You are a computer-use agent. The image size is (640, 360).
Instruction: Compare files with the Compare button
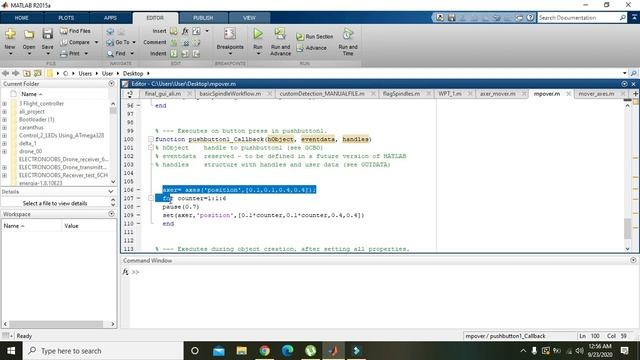point(79,42)
